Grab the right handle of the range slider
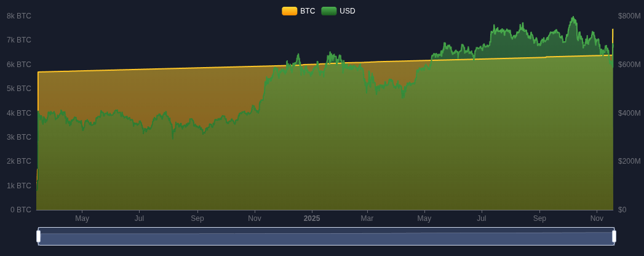644x256 pixels. 614,236
